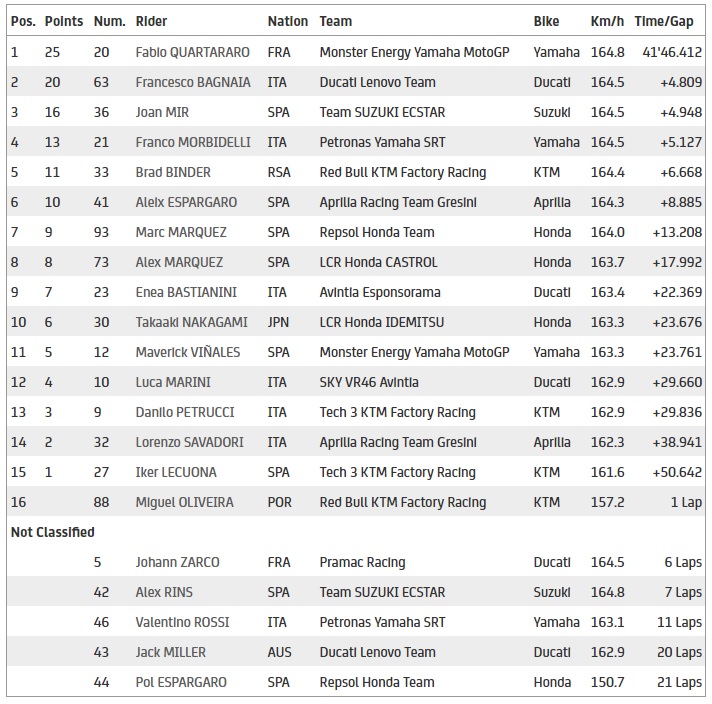
Task: Select rider Francesco BAGNAIA
Action: click(193, 82)
